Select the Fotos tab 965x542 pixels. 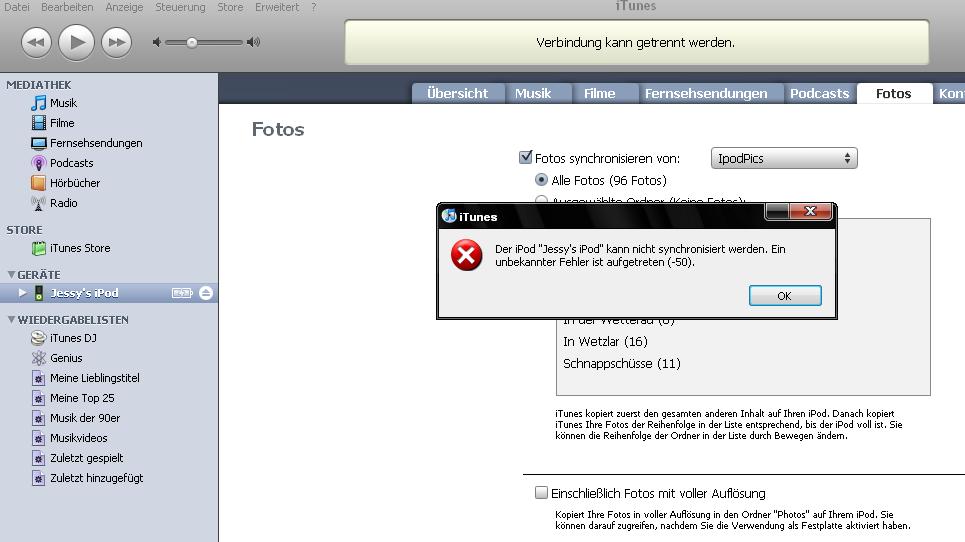[x=894, y=94]
